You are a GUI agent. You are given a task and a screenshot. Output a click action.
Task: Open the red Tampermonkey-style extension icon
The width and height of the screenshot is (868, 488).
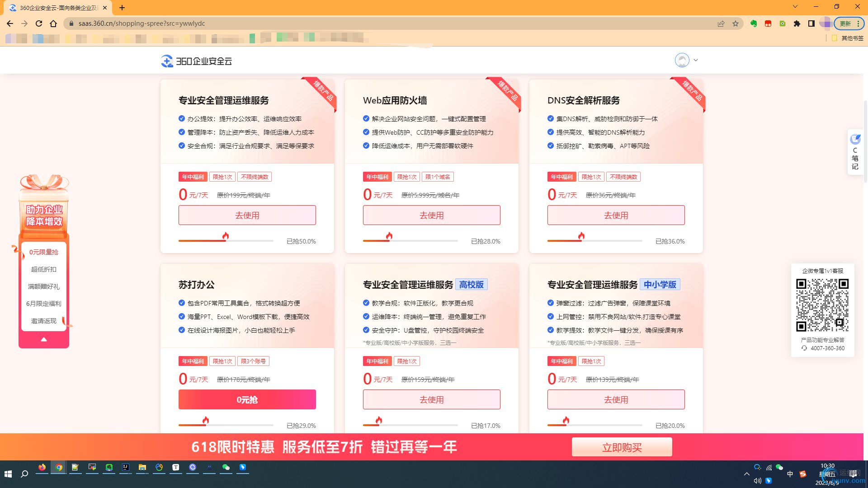coord(768,23)
